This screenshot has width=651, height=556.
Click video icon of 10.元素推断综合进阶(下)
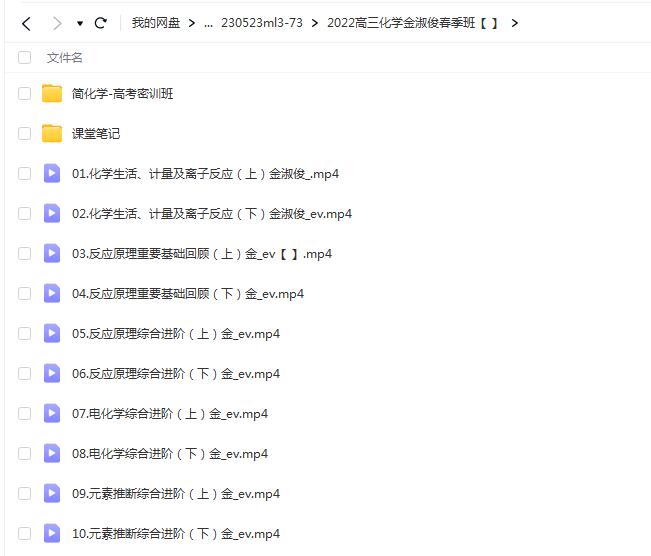coord(52,534)
